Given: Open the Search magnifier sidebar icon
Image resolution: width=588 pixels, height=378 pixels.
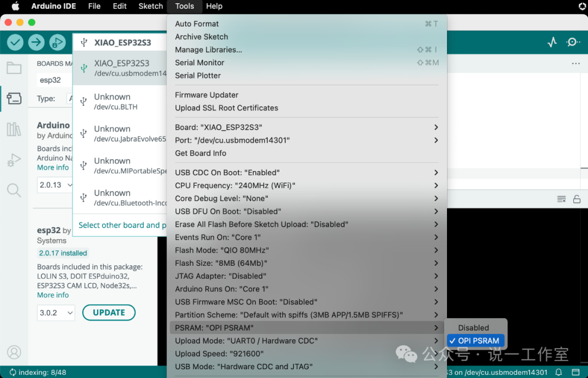Looking at the screenshot, I should click(14, 191).
